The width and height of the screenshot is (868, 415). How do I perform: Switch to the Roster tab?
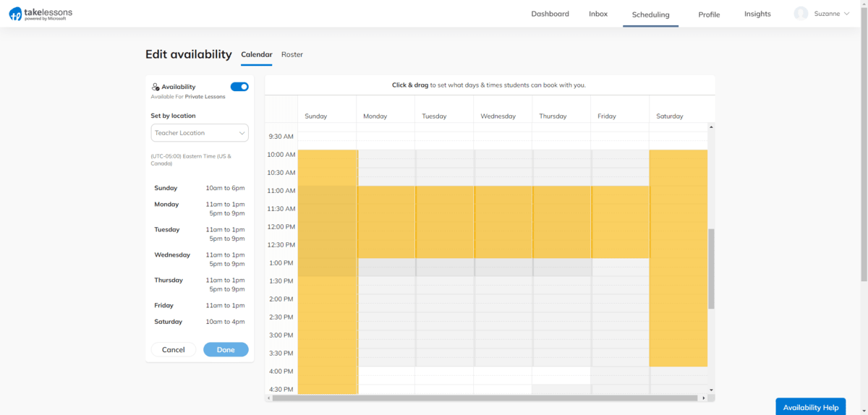tap(292, 55)
